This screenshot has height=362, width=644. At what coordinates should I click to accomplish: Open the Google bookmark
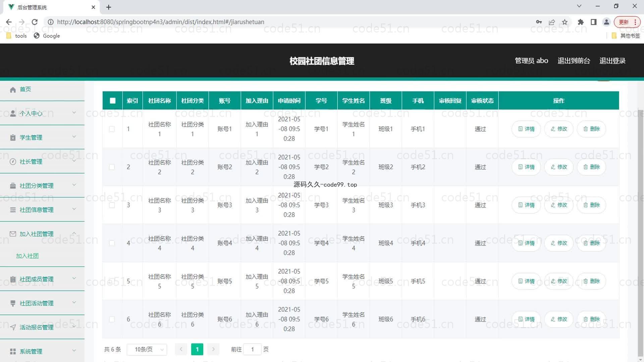47,36
